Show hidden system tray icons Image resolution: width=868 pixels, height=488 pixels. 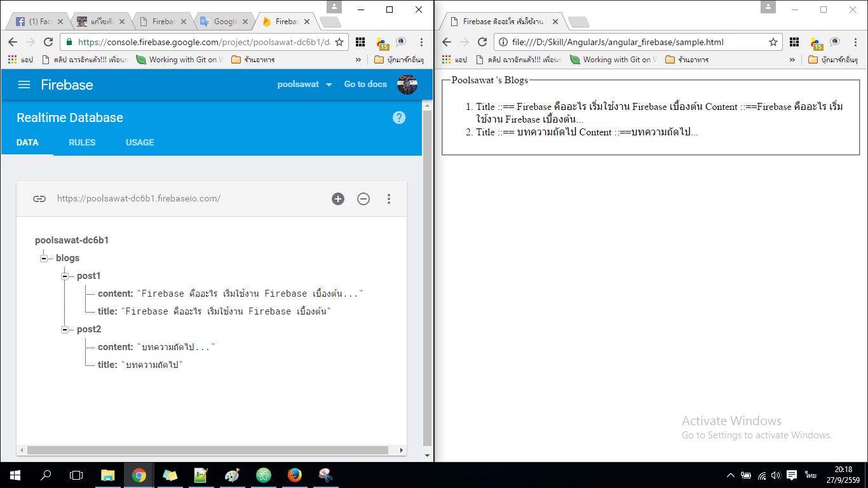(x=731, y=475)
